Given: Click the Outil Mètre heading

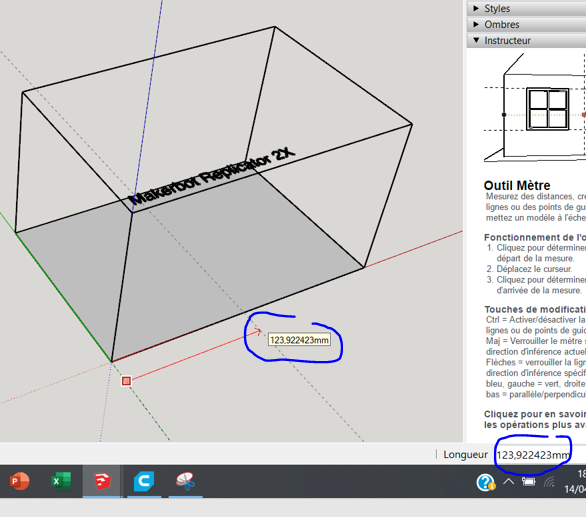Looking at the screenshot, I should pyautogui.click(x=517, y=185).
